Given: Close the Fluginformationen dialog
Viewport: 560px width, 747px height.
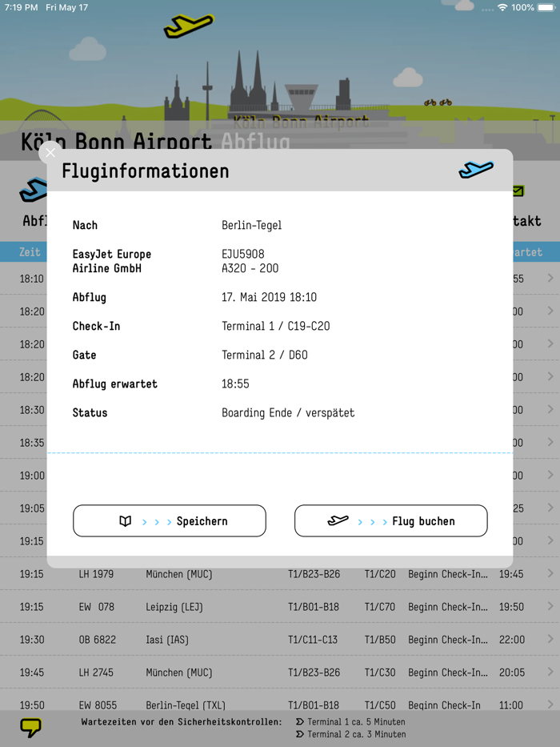Looking at the screenshot, I should point(50,152).
